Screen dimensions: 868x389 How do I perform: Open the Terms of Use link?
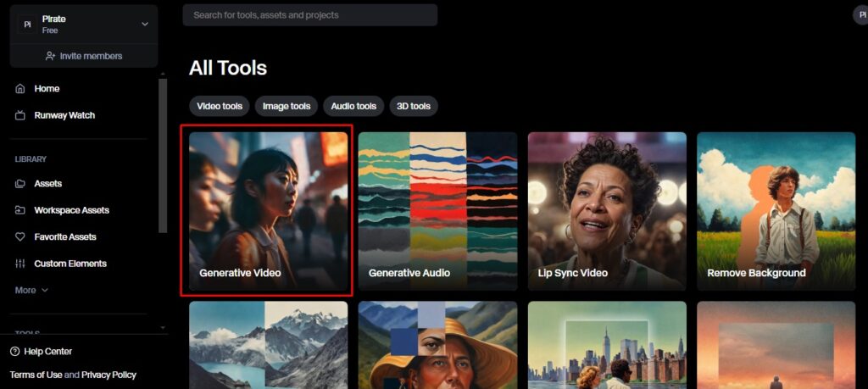point(36,375)
